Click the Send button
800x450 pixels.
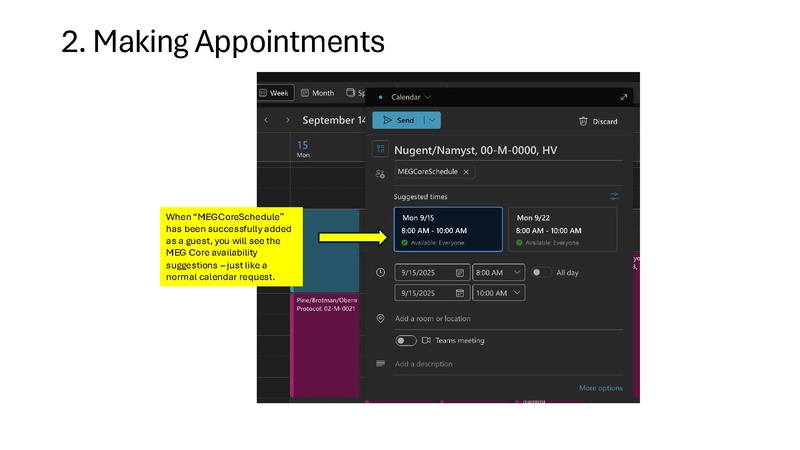pyautogui.click(x=398, y=121)
